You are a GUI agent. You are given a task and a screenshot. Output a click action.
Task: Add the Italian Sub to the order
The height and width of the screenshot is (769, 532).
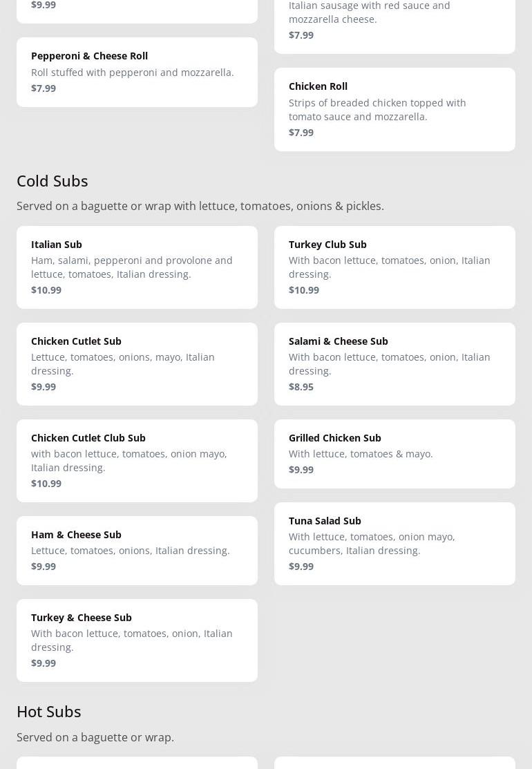tap(137, 267)
